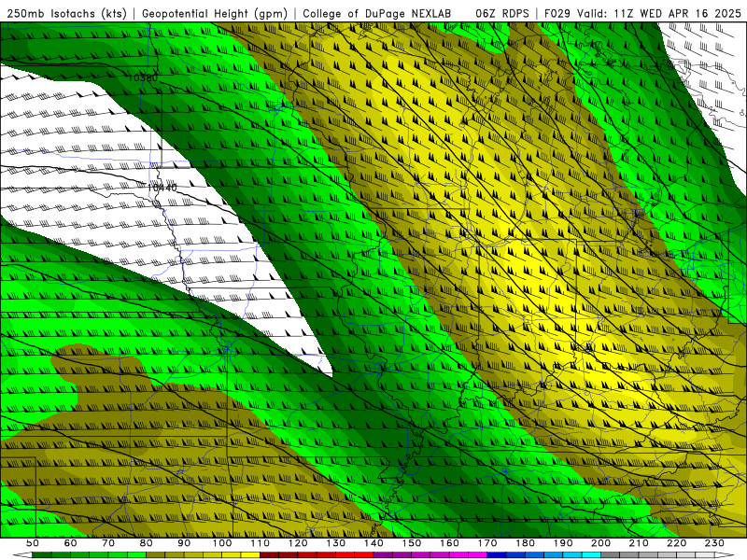Image resolution: width=747 pixels, height=560 pixels.
Task: Click the 200 value on the colorbar scale
Action: coord(600,543)
